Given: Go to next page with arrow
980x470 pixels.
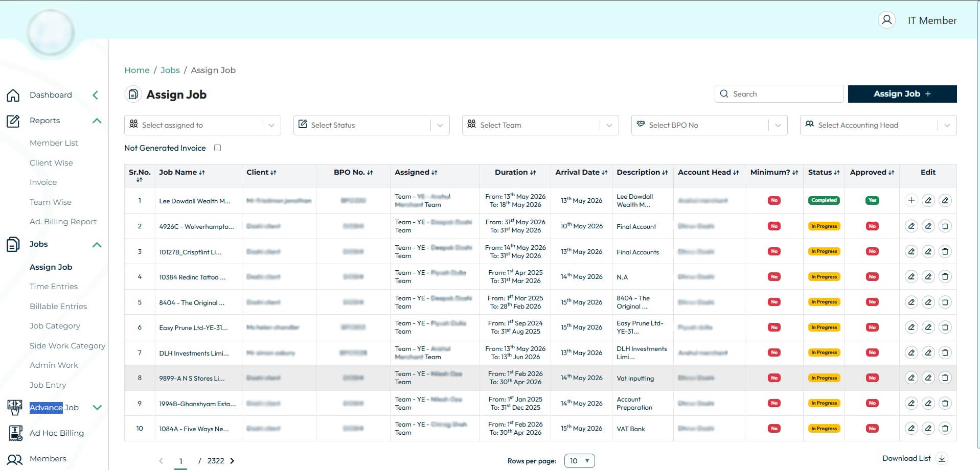Looking at the screenshot, I should coord(232,461).
